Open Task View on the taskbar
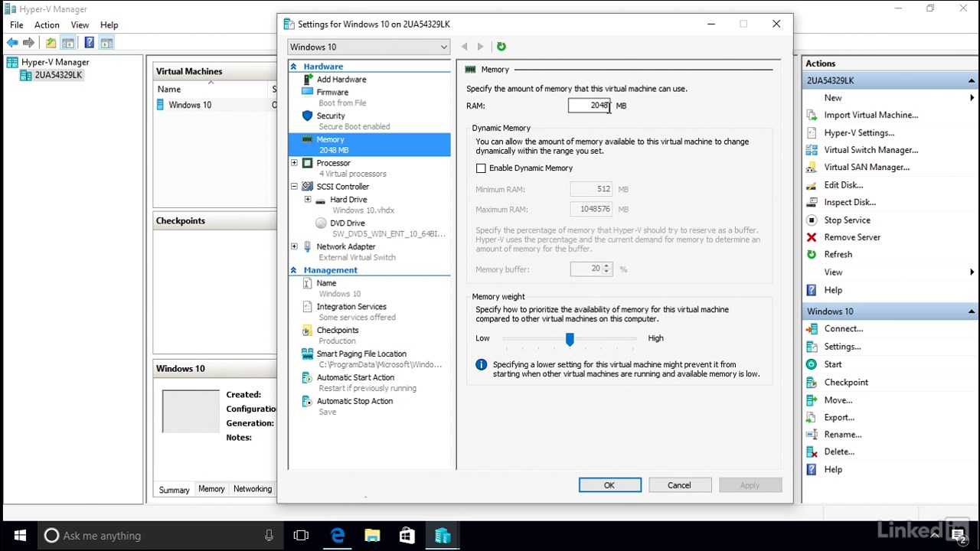The height and width of the screenshot is (551, 980). [x=302, y=536]
